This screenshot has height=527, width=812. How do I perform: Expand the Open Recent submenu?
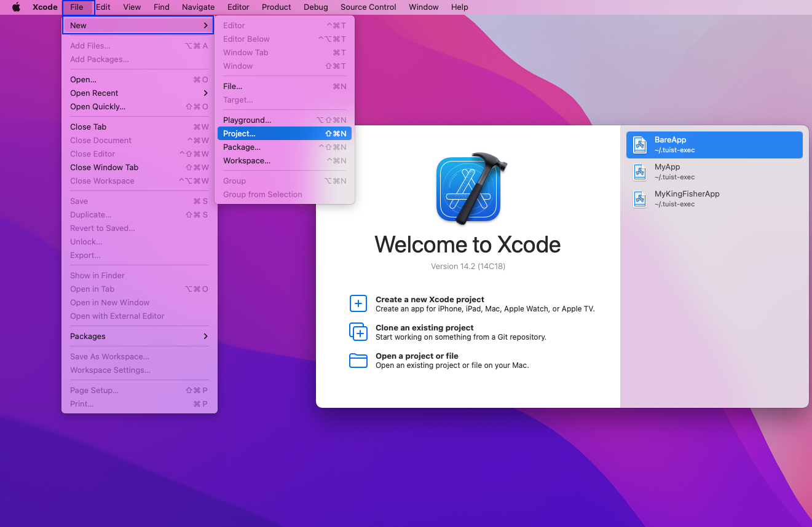coord(205,93)
